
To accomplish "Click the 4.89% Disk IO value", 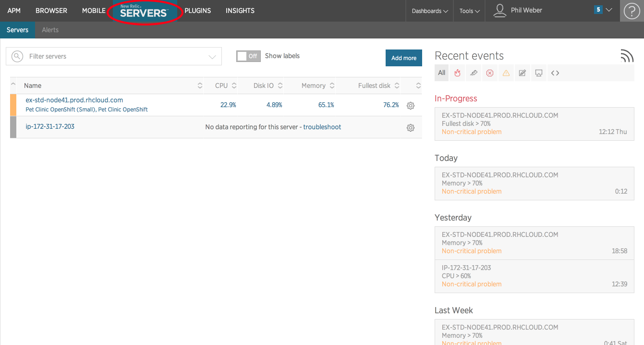I will tap(274, 105).
